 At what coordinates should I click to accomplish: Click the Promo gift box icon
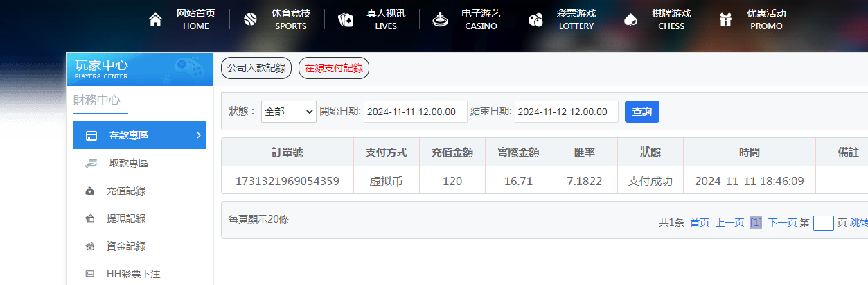coord(725,19)
